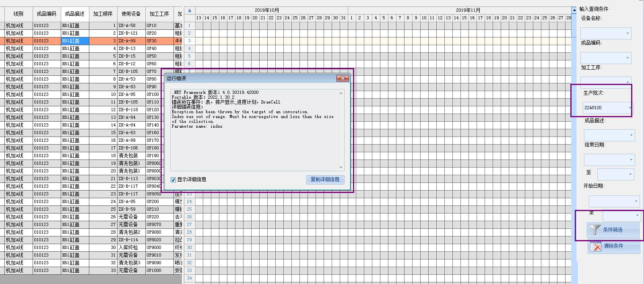644x284 pixels.
Task: Click the error text scrollbar up arrow
Action: point(341,93)
